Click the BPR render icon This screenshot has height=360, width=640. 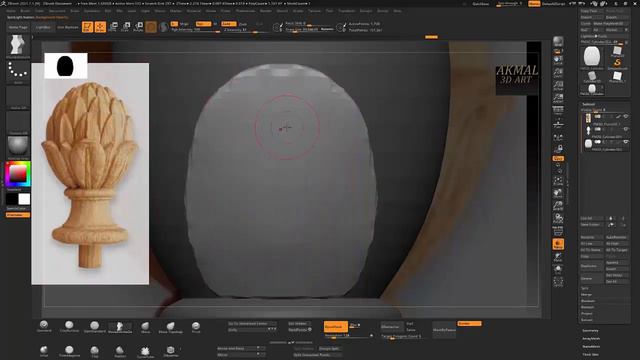coord(558,41)
